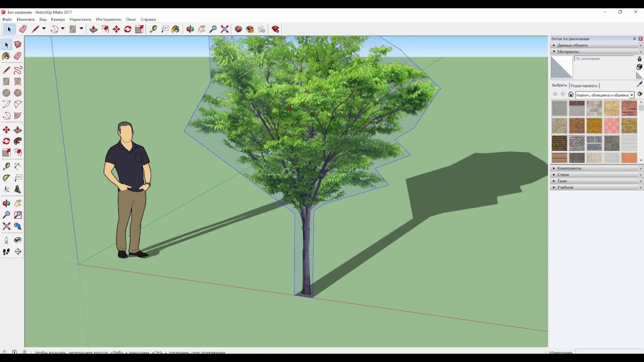Select the Section Plane tool in left toolbar

point(18,252)
